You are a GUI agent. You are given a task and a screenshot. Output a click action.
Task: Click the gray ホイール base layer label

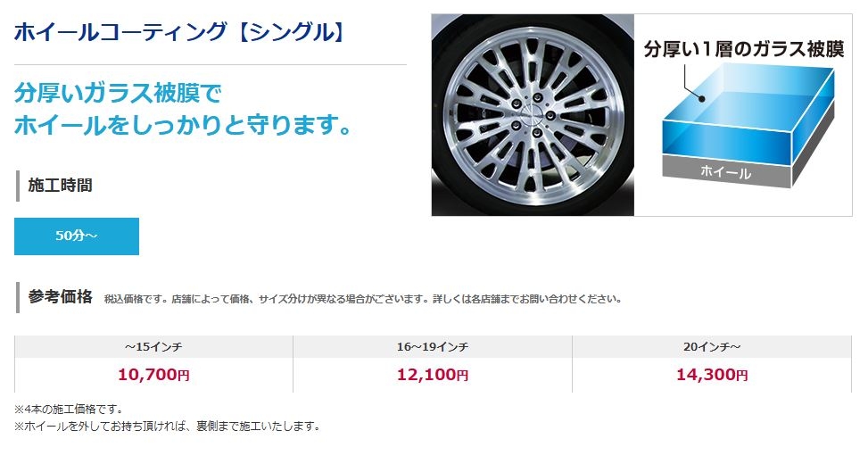tap(726, 171)
